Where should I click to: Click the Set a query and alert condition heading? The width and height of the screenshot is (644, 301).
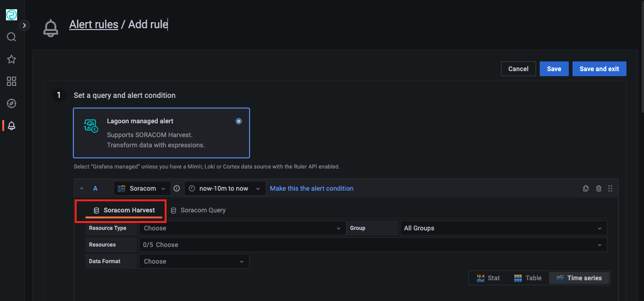point(125,96)
